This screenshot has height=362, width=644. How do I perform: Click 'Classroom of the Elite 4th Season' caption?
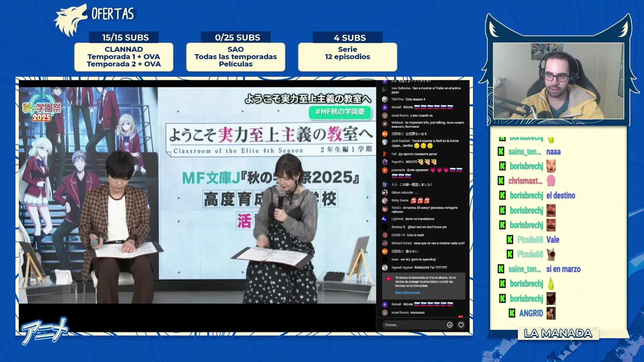click(x=238, y=150)
